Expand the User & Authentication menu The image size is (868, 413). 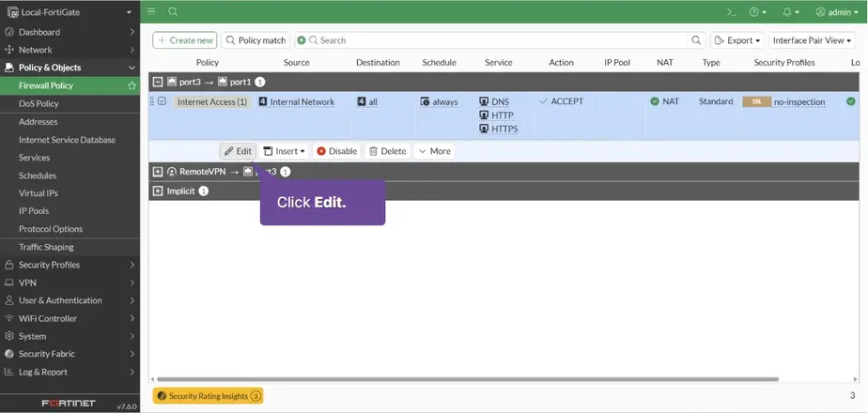[70, 300]
